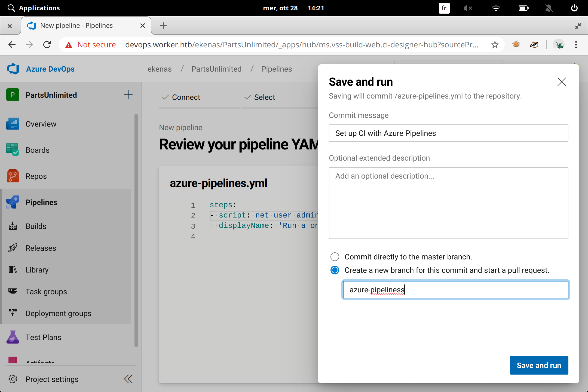Click the Azure DevOps logo icon
Image resolution: width=588 pixels, height=392 pixels.
tap(13, 69)
